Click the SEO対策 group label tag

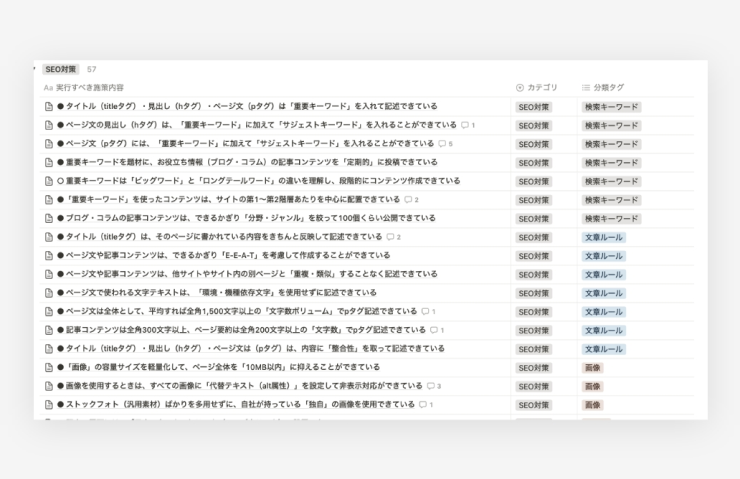coord(60,69)
